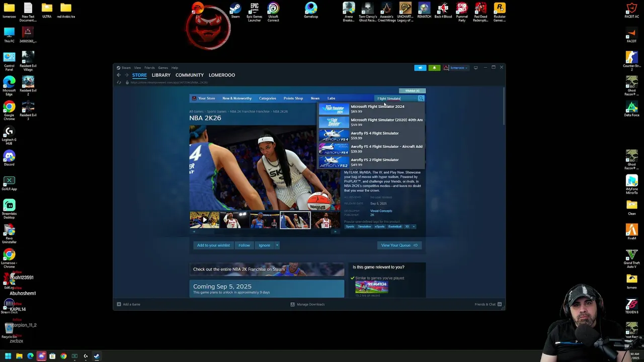This screenshot has width=644, height=362.
Task: Select the STORE tab
Action: 139,75
